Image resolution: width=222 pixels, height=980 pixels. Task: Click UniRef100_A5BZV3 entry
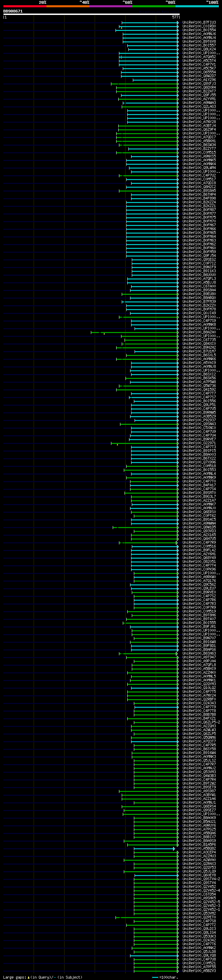[x=199, y=971]
